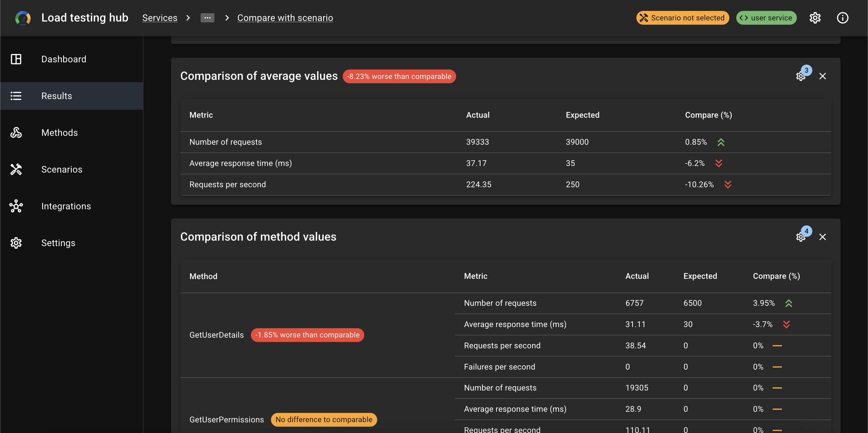This screenshot has height=433, width=868.
Task: Click the Compare (%) header in average values table
Action: 708,115
